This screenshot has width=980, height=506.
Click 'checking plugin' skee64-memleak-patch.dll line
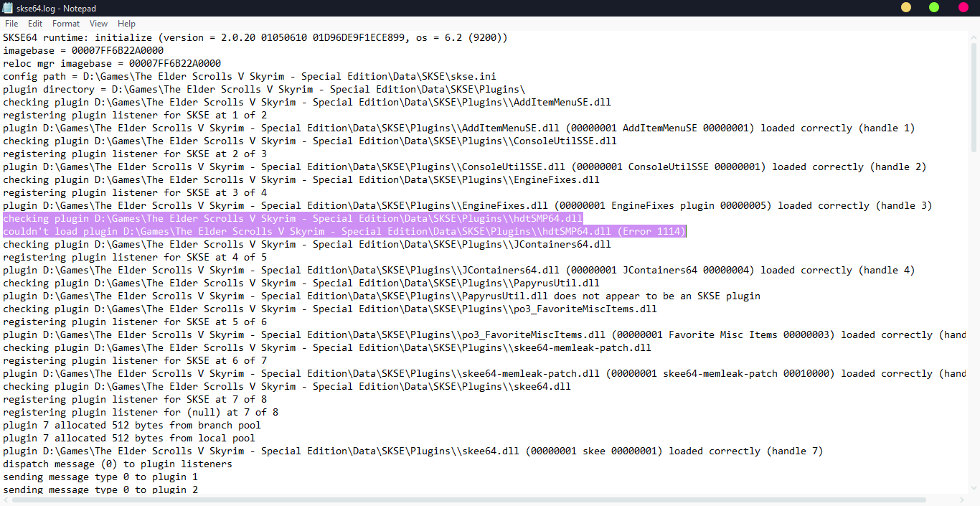point(327,347)
